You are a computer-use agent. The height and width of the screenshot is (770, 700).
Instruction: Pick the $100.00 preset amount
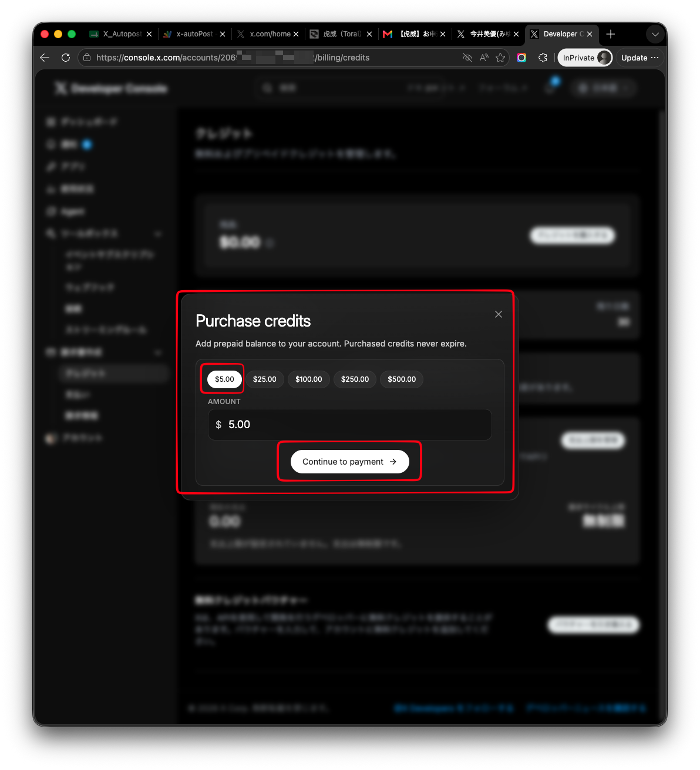pyautogui.click(x=309, y=379)
